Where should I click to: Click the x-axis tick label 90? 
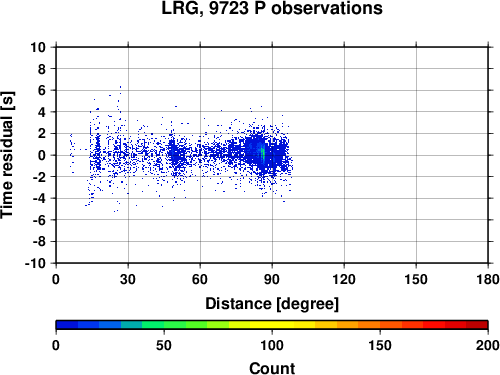272,279
